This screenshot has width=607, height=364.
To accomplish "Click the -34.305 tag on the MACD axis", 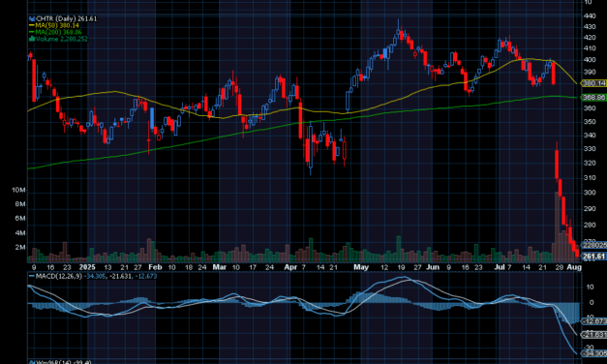I will coord(594,353).
